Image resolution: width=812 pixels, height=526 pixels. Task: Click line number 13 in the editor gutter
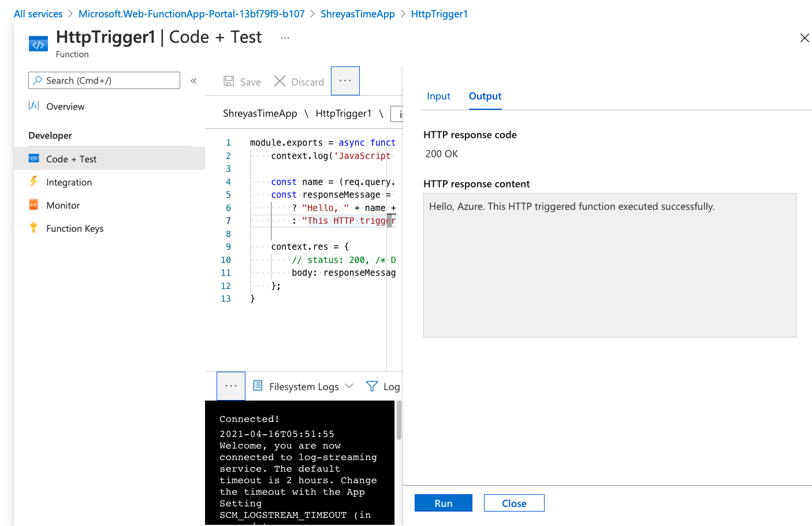coord(226,299)
